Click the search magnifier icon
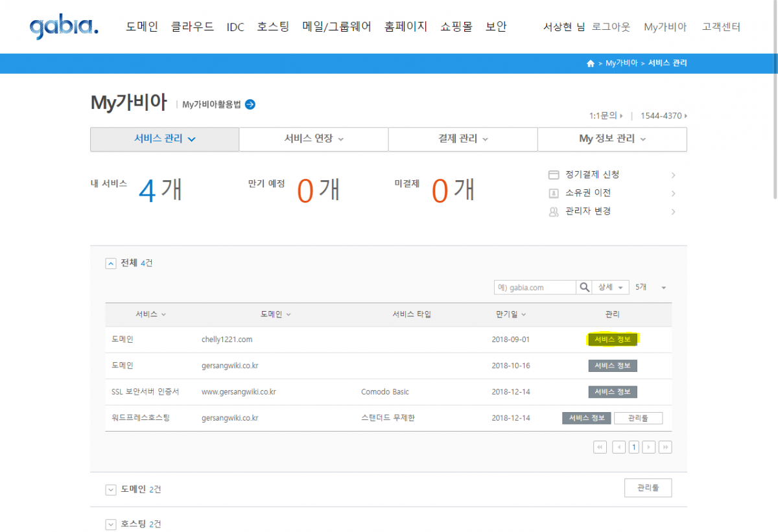The image size is (778, 532). 584,287
